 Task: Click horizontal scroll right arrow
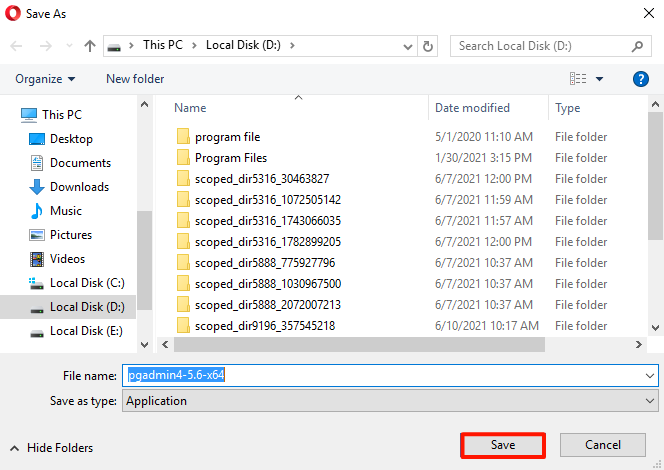[x=639, y=345]
